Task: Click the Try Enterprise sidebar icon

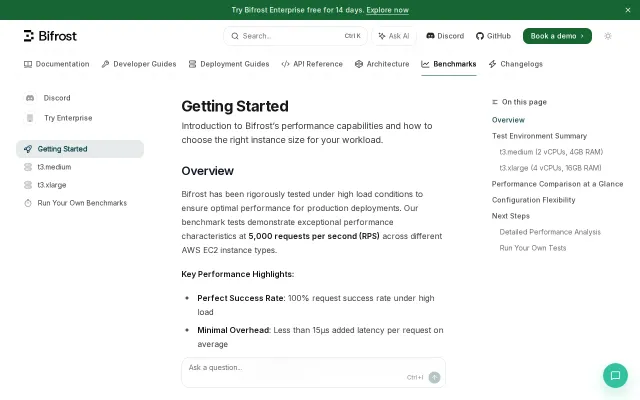Action: coord(30,118)
